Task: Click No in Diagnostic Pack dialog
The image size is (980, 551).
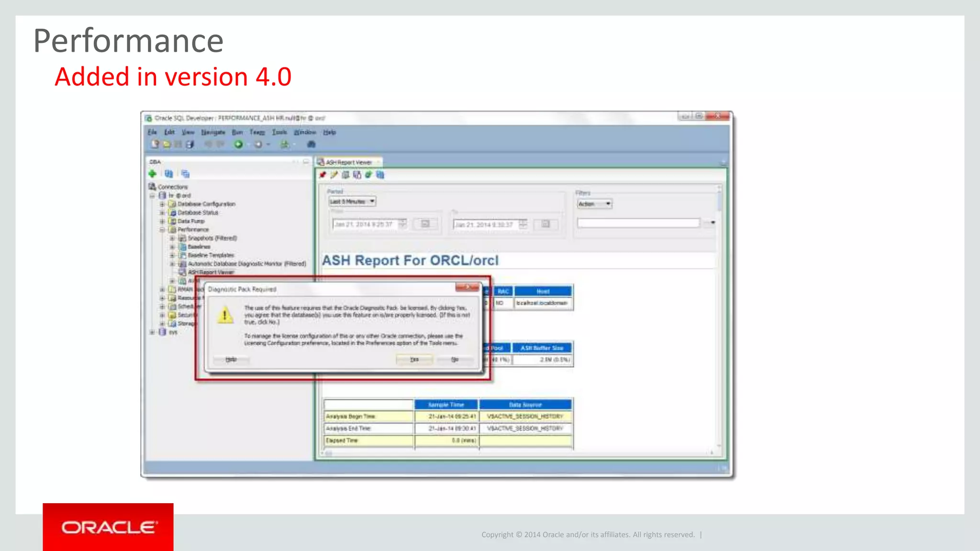Action: 455,359
